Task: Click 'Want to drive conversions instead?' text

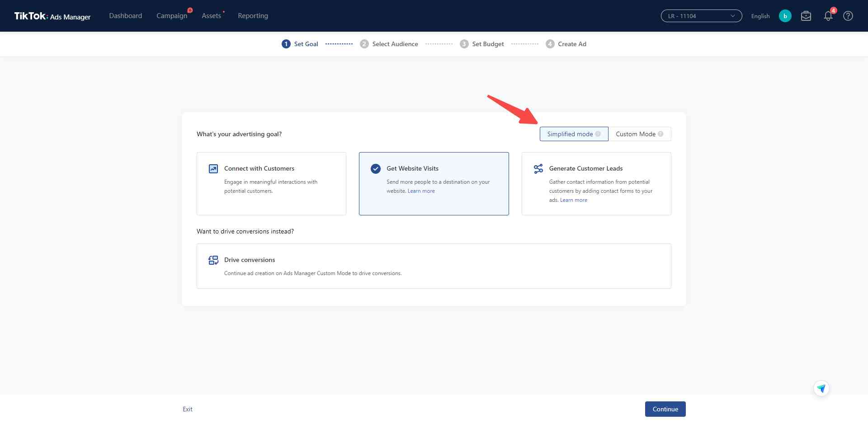Action: pyautogui.click(x=245, y=231)
